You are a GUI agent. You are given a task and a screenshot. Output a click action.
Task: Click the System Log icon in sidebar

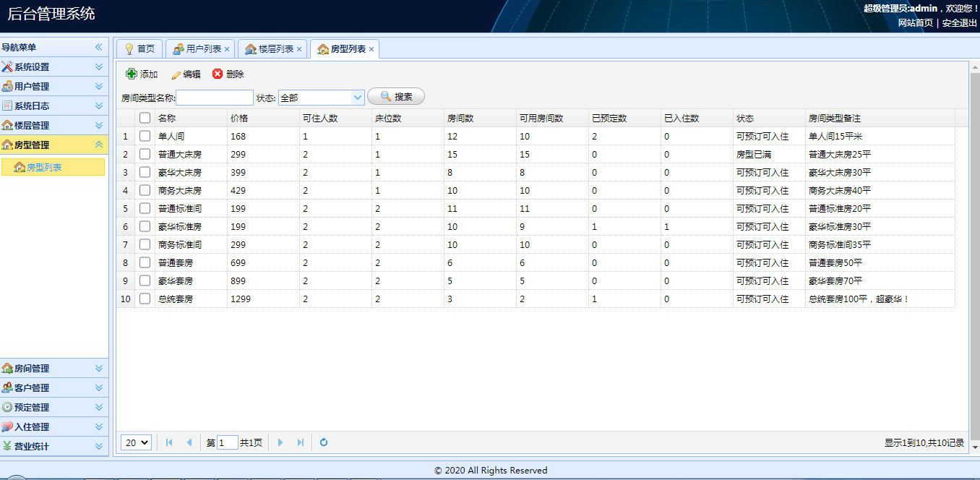[x=7, y=106]
